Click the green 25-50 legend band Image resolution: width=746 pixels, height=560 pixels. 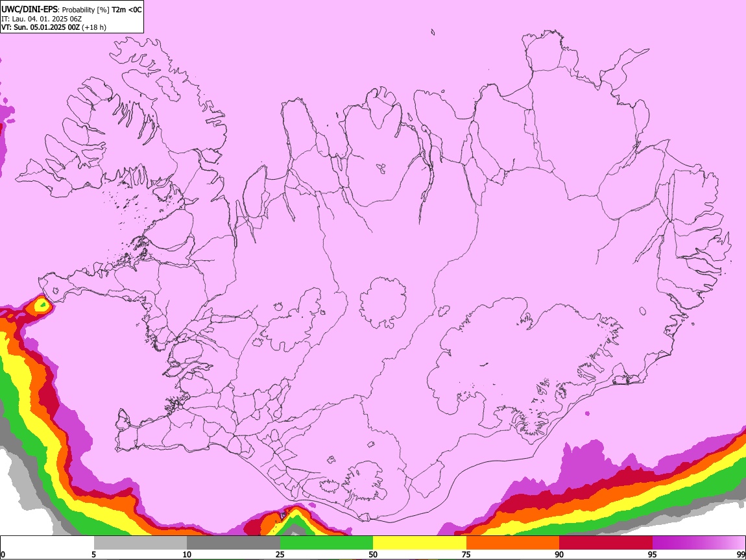click(326, 543)
